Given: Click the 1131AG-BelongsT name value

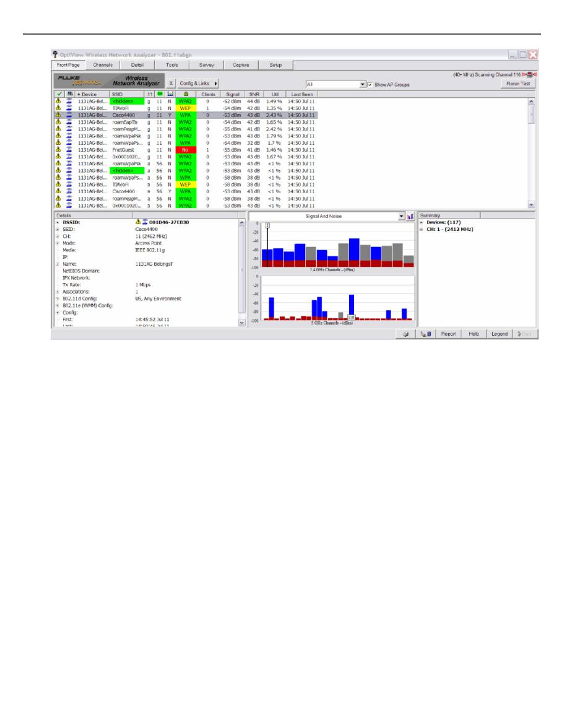Looking at the screenshot, I should pyautogui.click(x=154, y=264).
